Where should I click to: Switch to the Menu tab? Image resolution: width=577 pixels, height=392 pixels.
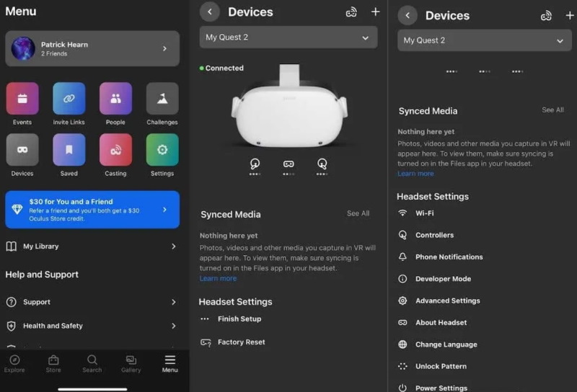pos(169,364)
